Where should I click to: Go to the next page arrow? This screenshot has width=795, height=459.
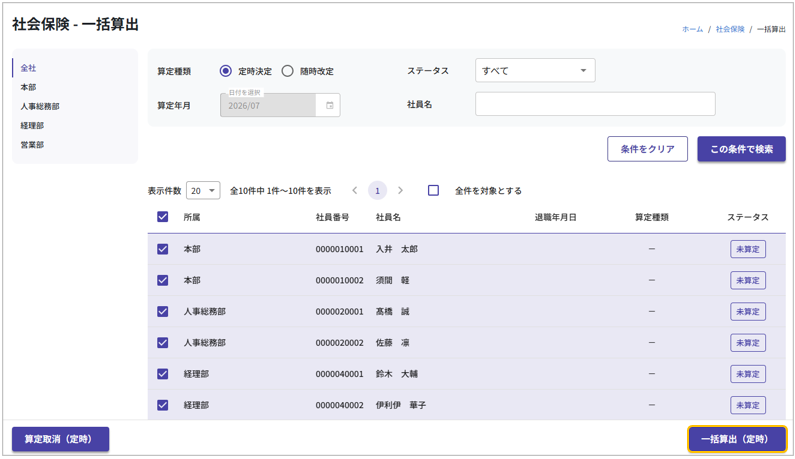tap(400, 191)
